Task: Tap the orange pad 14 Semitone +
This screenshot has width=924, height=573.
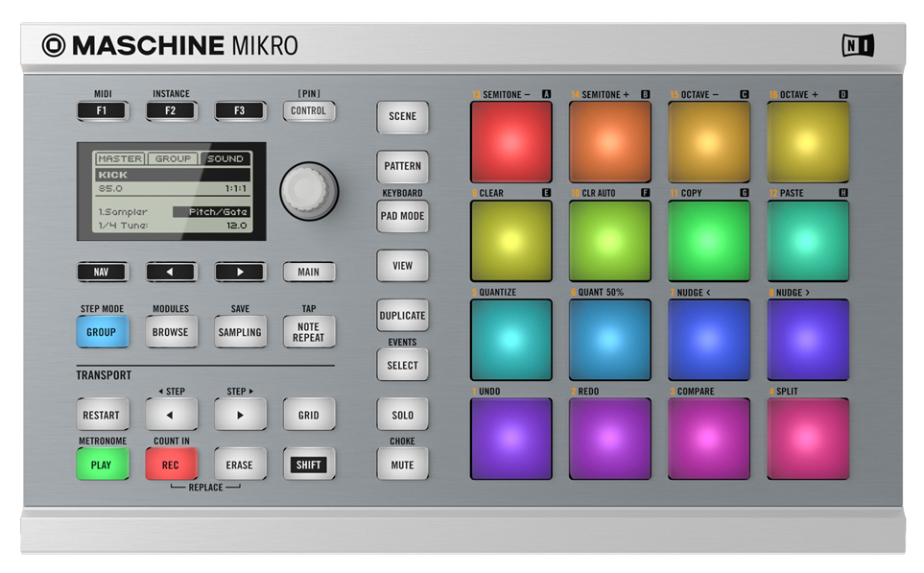Action: [x=610, y=141]
